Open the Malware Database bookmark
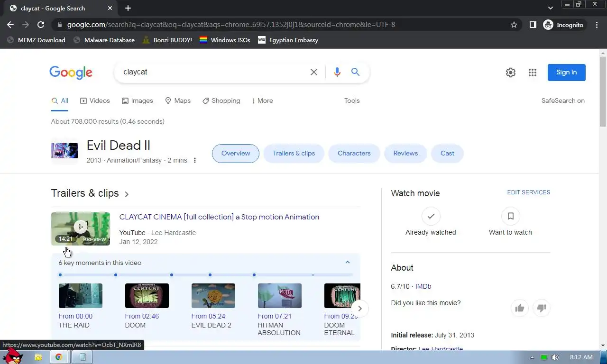 pyautogui.click(x=104, y=40)
